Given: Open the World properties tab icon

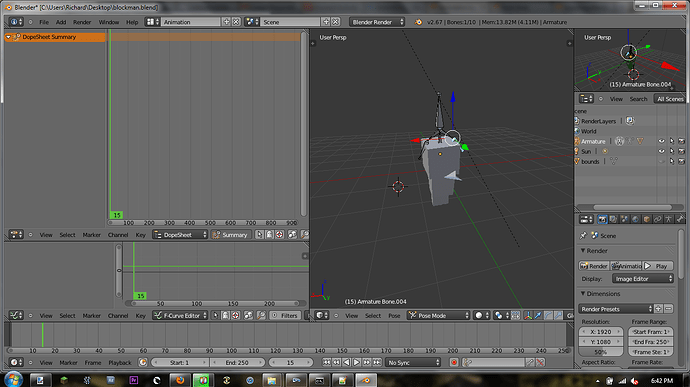Looking at the screenshot, I should tap(635, 219).
